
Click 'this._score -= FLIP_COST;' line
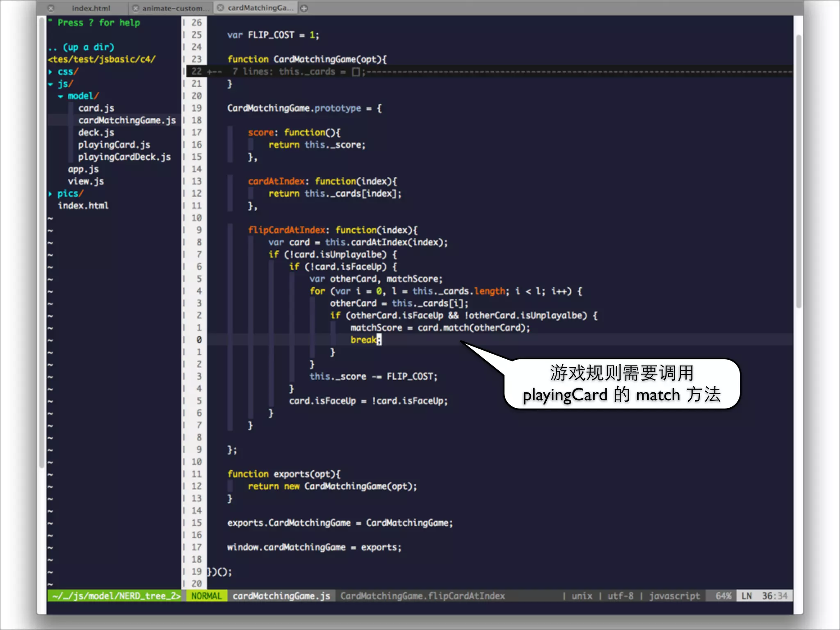coord(374,377)
